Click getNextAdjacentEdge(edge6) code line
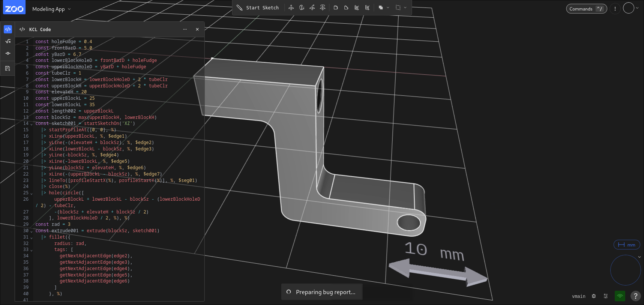Image resolution: width=644 pixels, height=305 pixels. click(95, 281)
